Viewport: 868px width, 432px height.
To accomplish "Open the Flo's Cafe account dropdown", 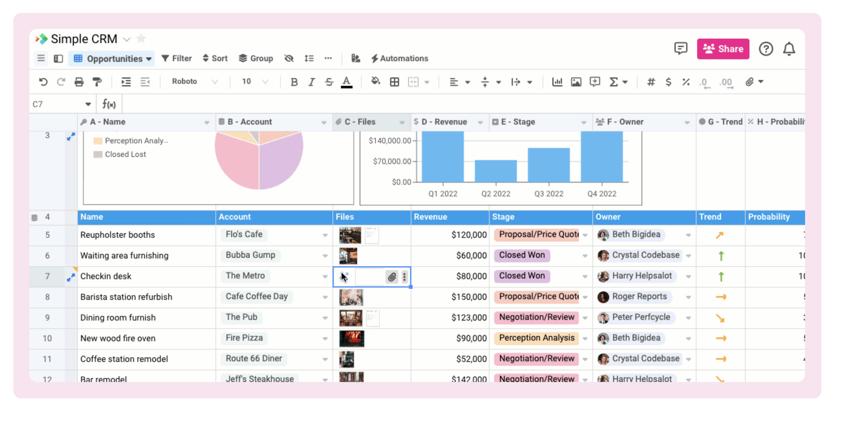I will (325, 235).
